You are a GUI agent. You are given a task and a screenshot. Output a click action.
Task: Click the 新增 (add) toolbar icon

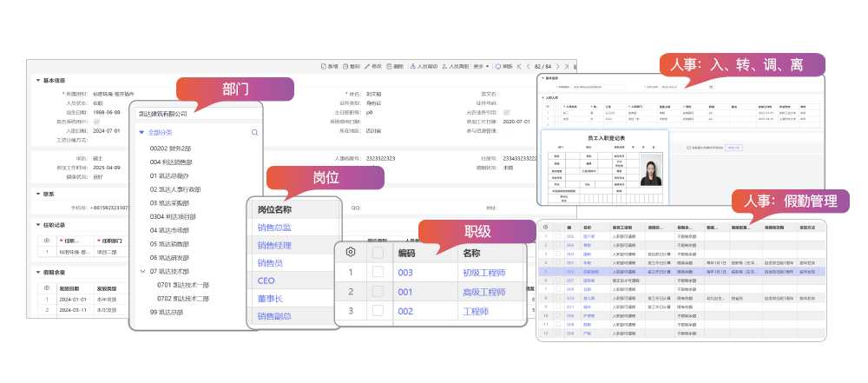pyautogui.click(x=324, y=66)
